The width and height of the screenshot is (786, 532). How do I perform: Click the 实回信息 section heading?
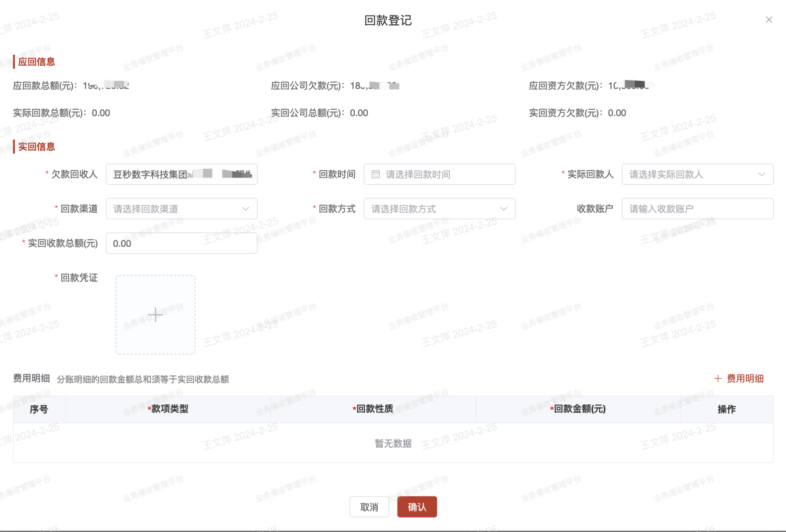[x=37, y=147]
